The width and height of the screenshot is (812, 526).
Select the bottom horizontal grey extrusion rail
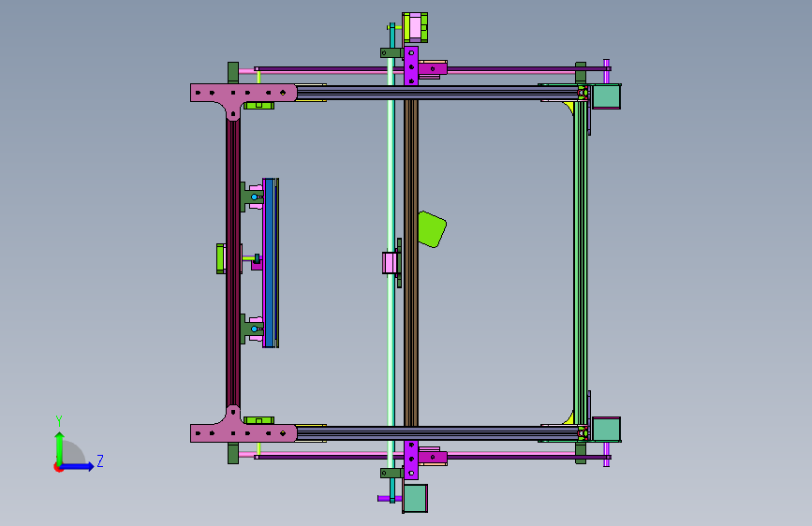coord(437,433)
